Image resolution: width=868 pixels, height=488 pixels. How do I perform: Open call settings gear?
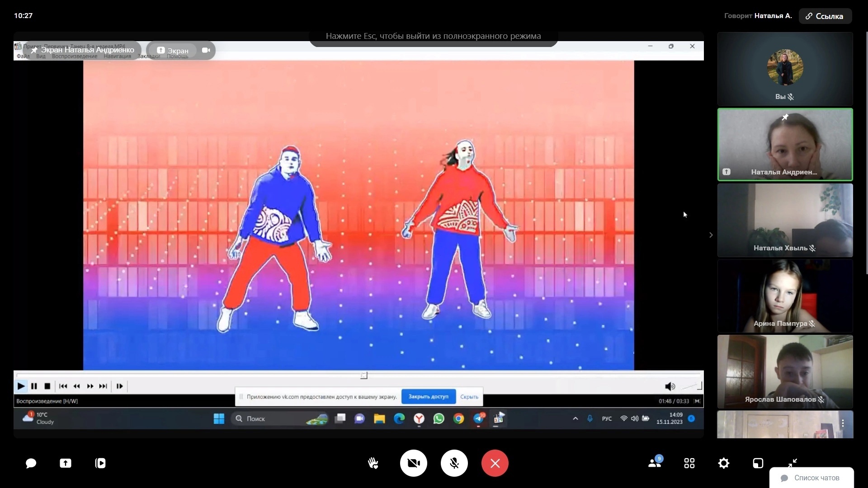tap(724, 463)
